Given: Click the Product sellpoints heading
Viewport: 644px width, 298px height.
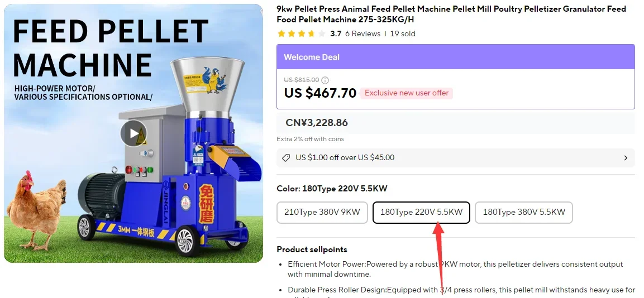Looking at the screenshot, I should pos(312,249).
